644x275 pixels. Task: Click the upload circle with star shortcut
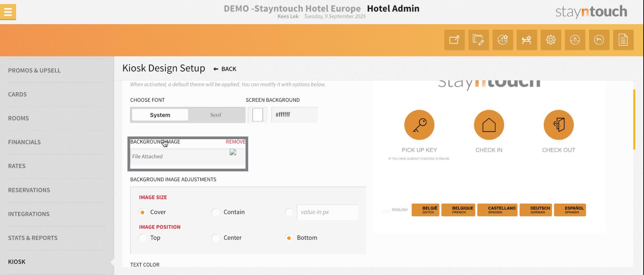(503, 40)
